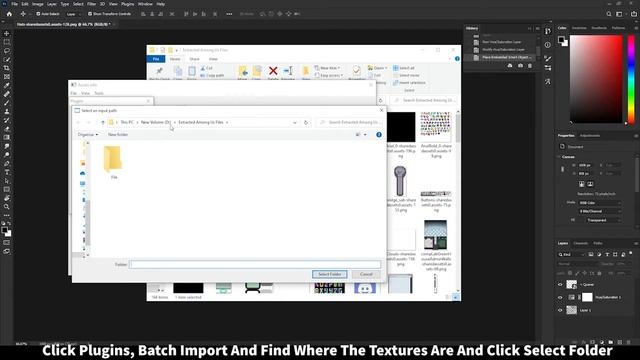Toggle Show Transform Controls checkbox

tap(90, 14)
